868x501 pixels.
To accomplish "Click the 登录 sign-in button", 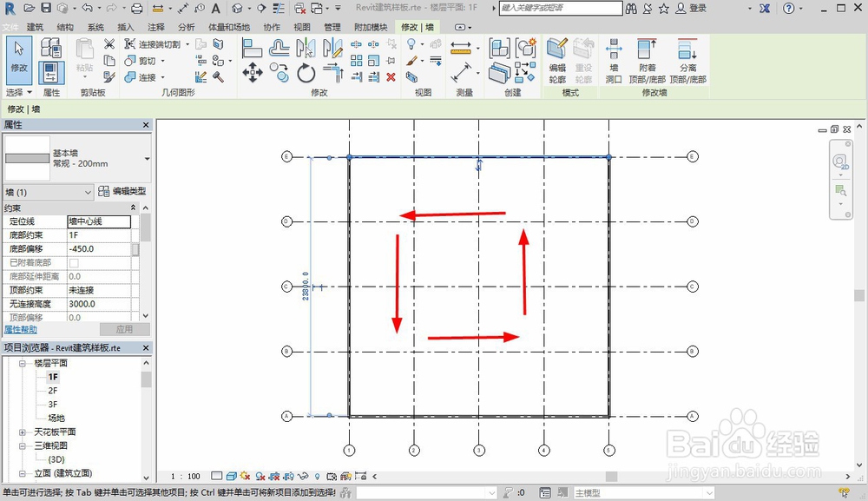I will 692,9.
